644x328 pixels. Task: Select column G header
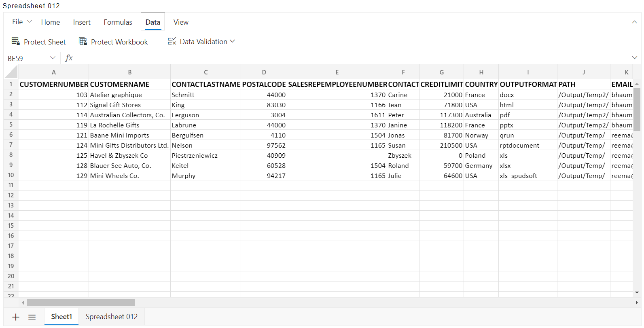point(441,72)
